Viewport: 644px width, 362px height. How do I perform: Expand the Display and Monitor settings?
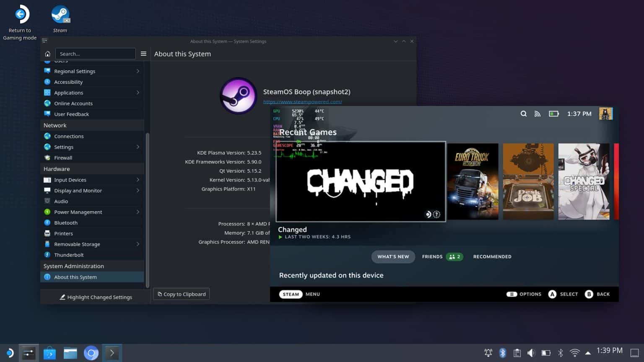pos(78,190)
